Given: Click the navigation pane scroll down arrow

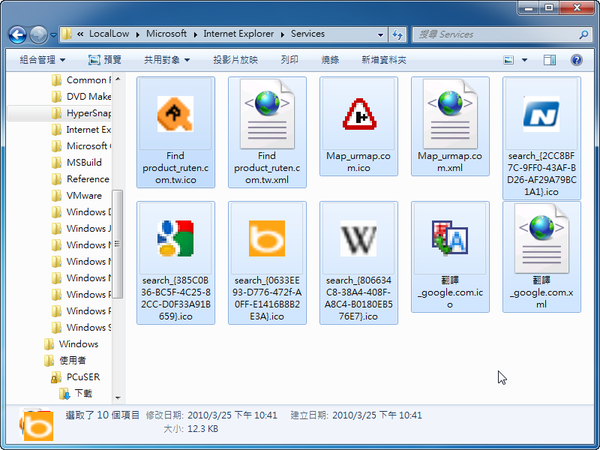Looking at the screenshot, I should pyautogui.click(x=118, y=398).
